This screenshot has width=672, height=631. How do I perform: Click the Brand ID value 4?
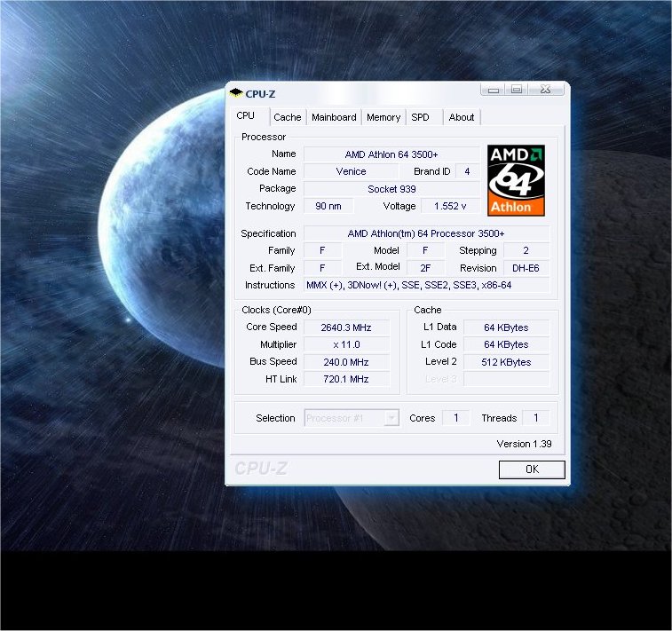tap(467, 171)
